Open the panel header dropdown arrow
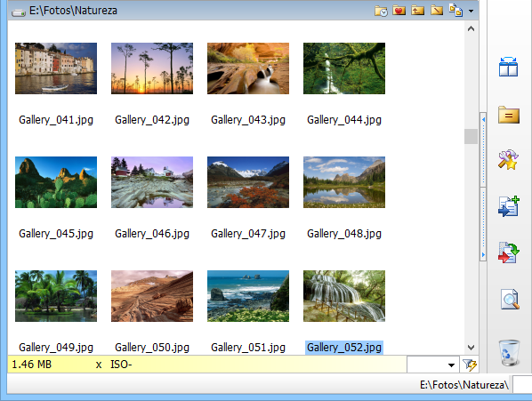The image size is (532, 401). point(471,11)
